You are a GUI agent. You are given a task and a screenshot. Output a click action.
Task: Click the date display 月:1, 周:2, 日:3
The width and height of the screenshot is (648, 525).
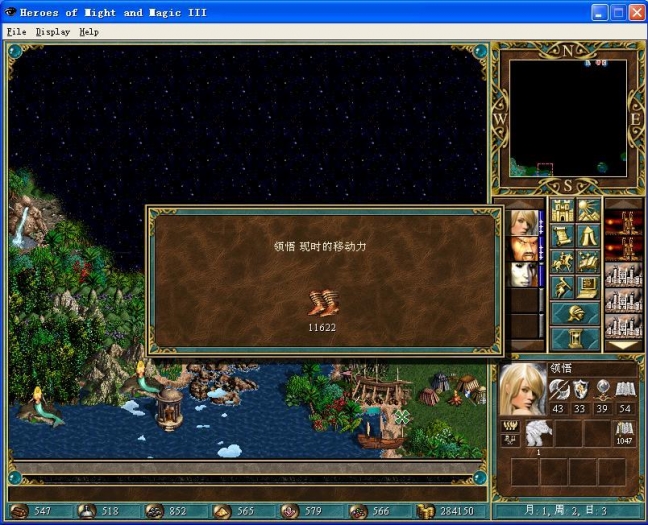566,511
